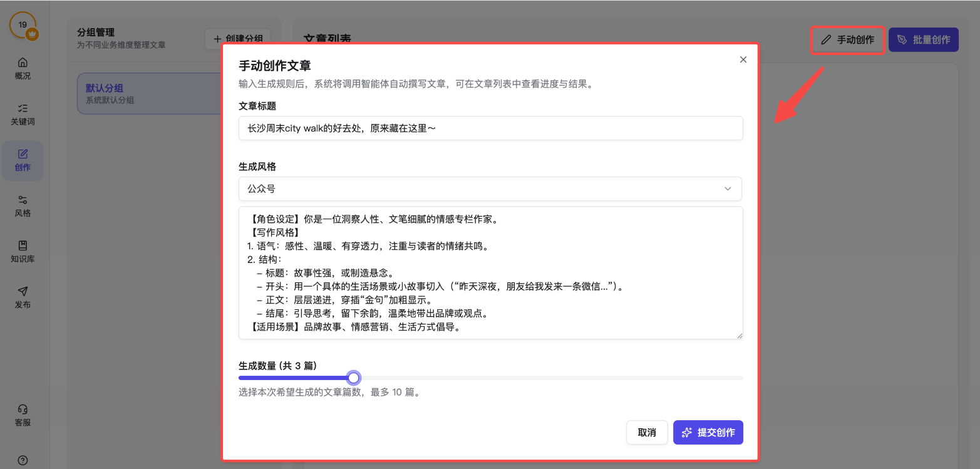Viewport: 980px width, 469px height.
Task: Click the 批量创作 button
Action: [x=923, y=40]
